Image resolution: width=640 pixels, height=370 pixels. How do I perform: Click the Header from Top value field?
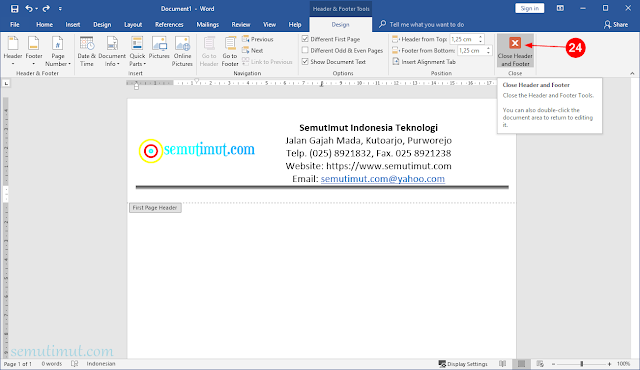[463, 39]
